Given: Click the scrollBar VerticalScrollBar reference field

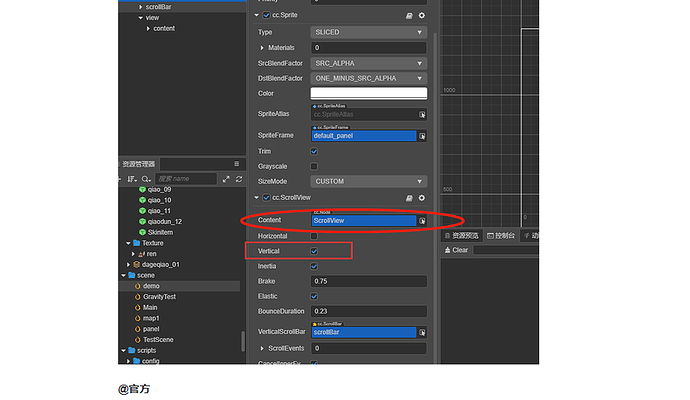Looking at the screenshot, I should pos(364,333).
